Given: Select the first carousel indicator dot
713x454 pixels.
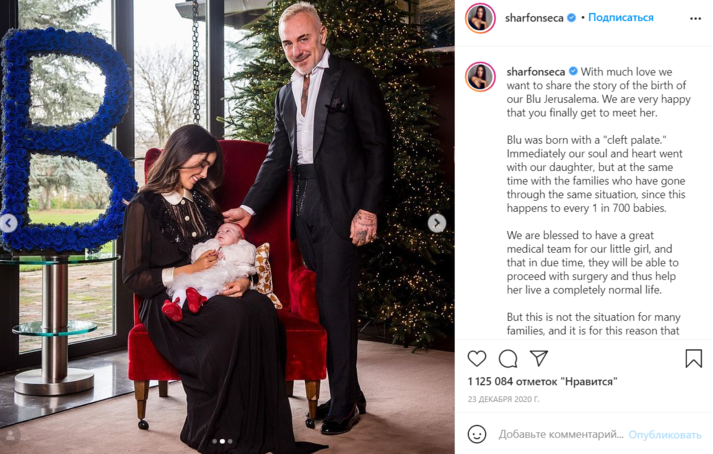Looking at the screenshot, I should coord(215,441).
